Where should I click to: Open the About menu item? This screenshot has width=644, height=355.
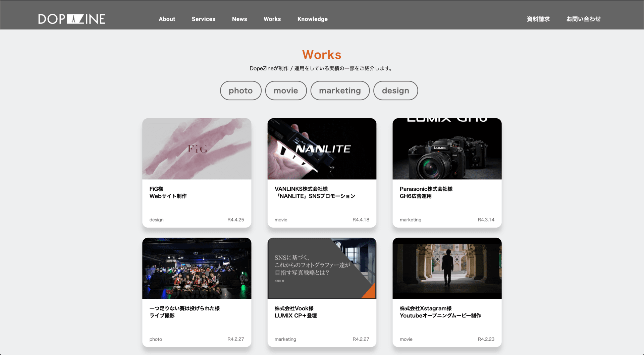point(167,19)
